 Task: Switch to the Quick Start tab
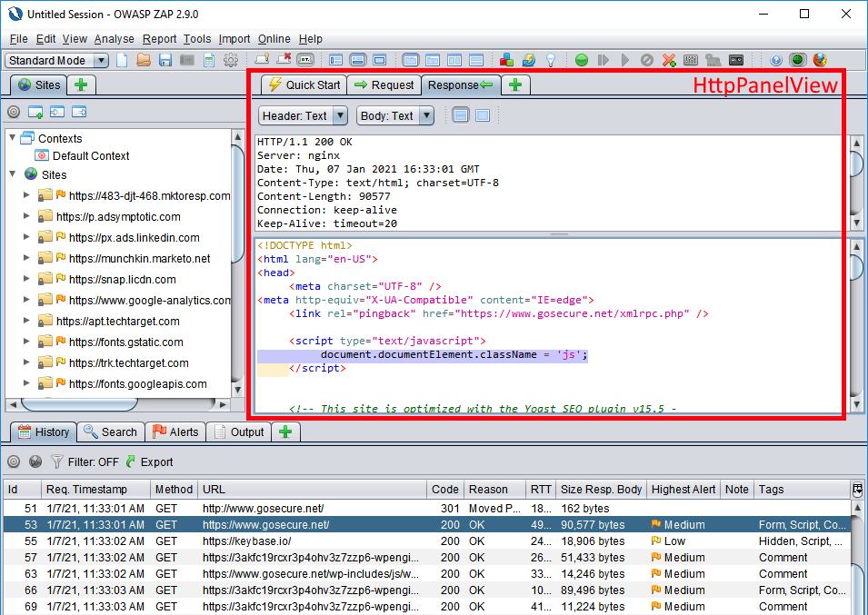(304, 85)
